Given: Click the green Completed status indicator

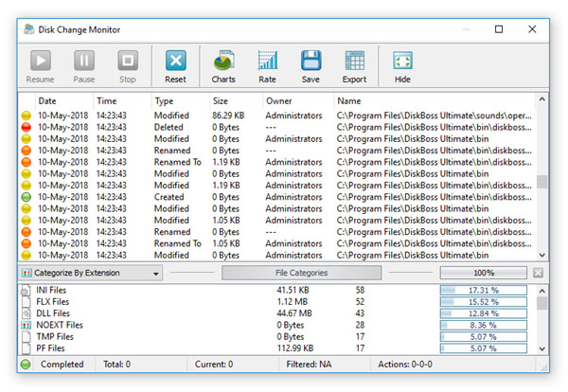Looking at the screenshot, I should (x=26, y=365).
